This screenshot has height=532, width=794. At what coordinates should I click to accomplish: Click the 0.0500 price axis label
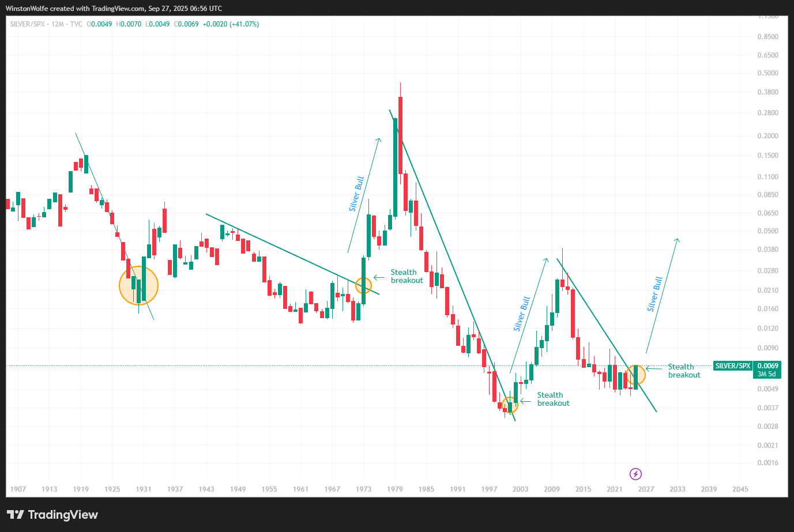[767, 231]
